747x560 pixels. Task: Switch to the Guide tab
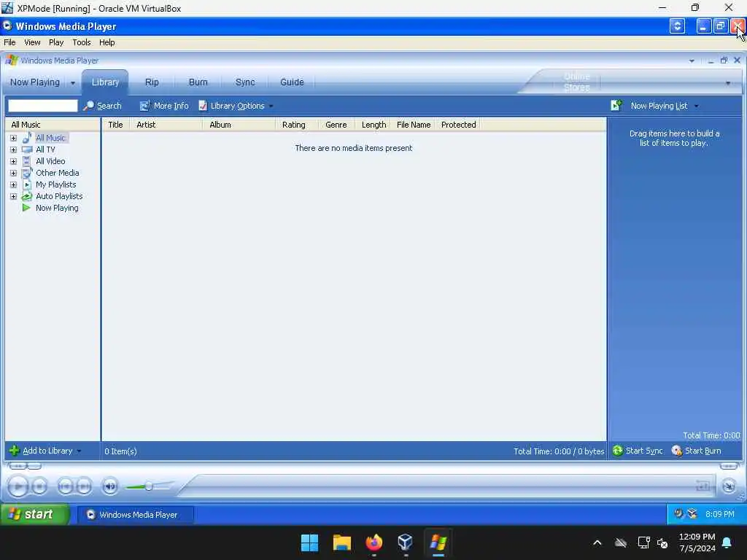coord(292,82)
